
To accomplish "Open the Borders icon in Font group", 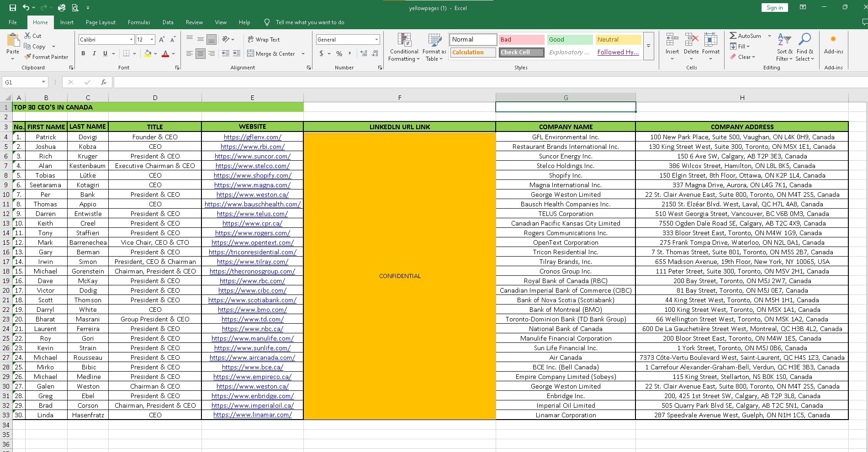I will tap(127, 53).
